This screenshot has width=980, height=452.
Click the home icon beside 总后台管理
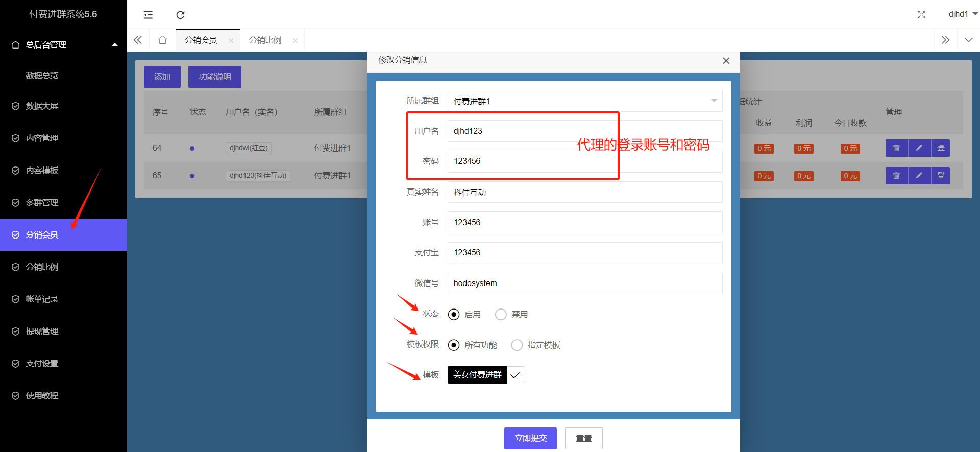pyautogui.click(x=15, y=45)
